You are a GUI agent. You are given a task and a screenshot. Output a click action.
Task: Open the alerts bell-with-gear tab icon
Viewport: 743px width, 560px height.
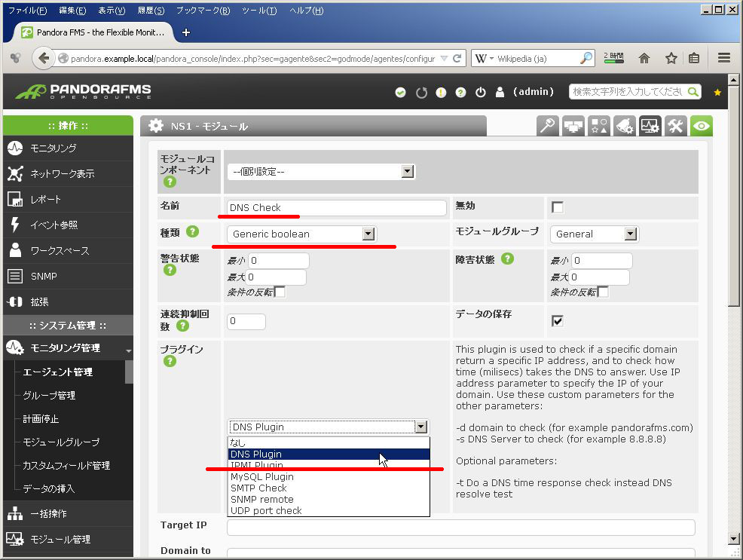tap(624, 127)
